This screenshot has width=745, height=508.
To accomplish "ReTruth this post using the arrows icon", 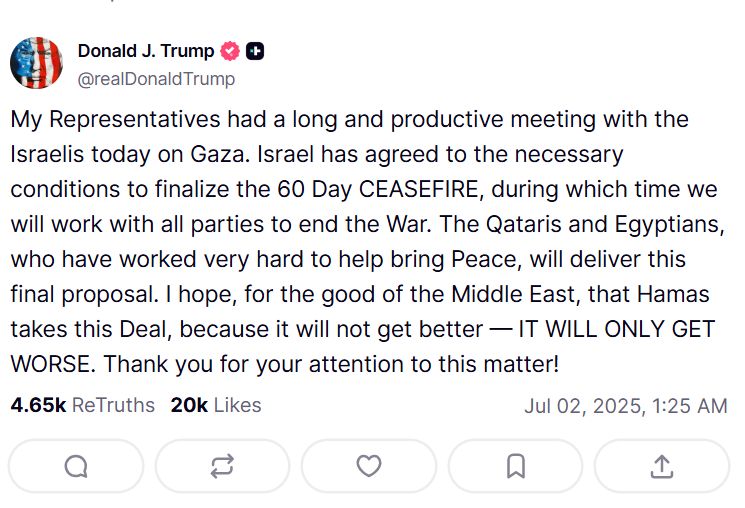I will click(222, 466).
